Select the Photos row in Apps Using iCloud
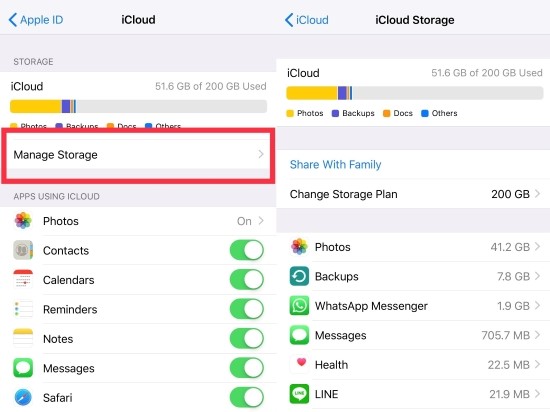 pyautogui.click(x=138, y=221)
